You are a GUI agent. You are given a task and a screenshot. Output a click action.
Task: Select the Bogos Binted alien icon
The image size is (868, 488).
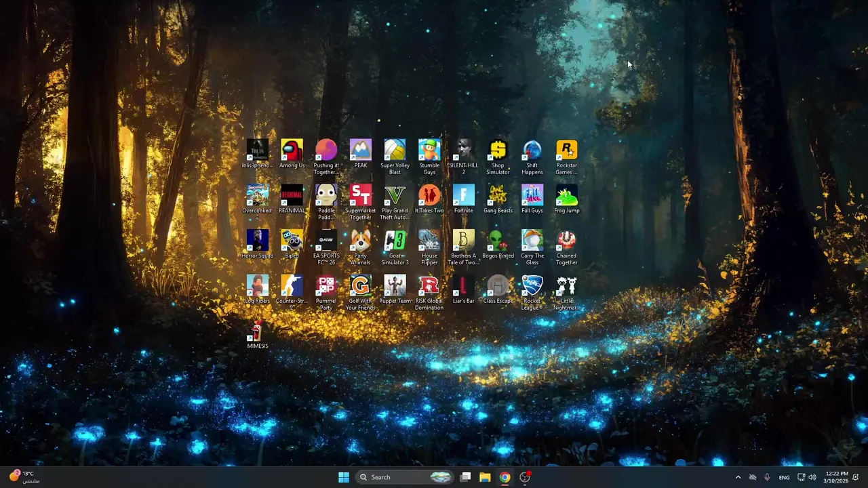tap(498, 245)
